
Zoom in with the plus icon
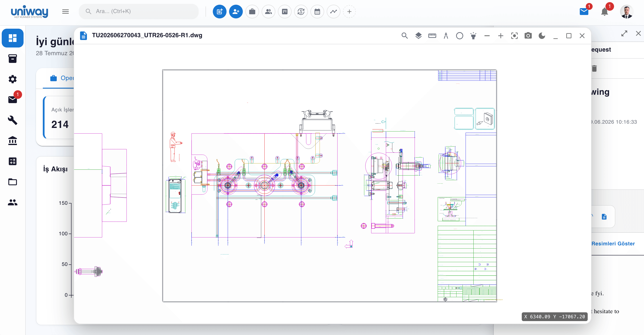501,36
